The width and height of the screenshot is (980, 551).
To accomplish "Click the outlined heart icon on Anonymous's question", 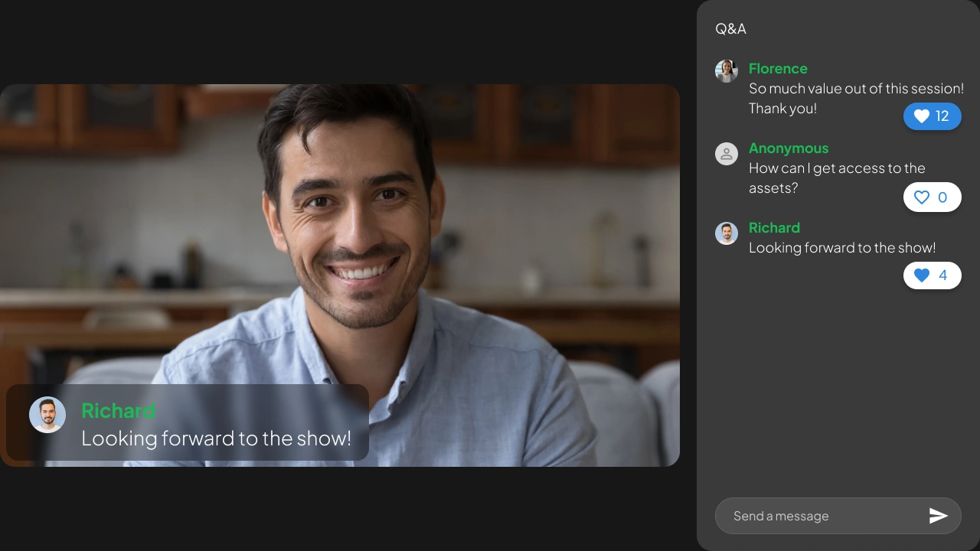I will pyautogui.click(x=922, y=197).
